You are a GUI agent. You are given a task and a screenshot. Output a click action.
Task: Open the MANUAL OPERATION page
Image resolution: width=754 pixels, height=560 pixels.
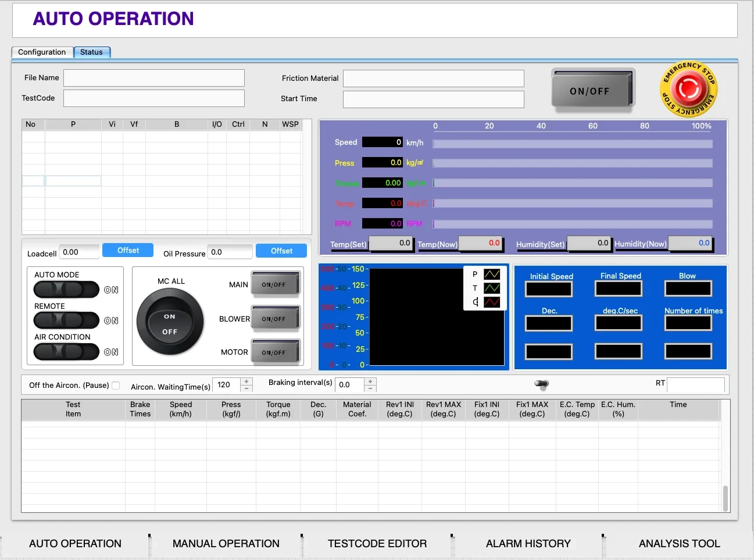(226, 544)
